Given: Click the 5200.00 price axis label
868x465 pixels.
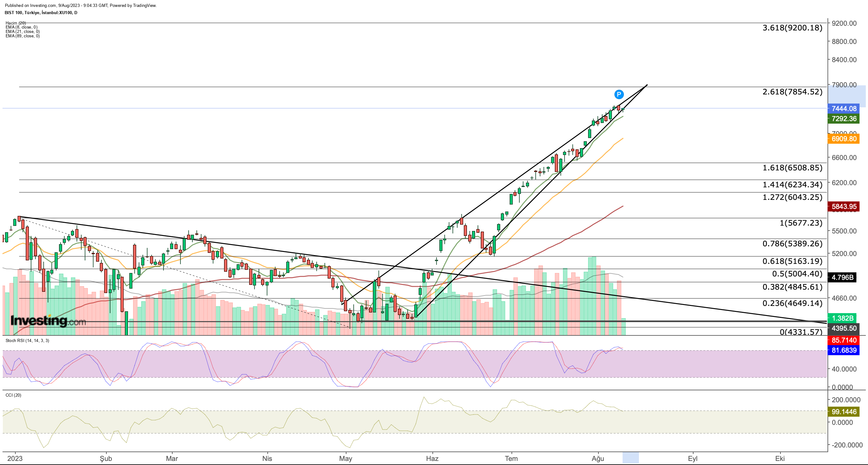Looking at the screenshot, I should click(x=844, y=254).
